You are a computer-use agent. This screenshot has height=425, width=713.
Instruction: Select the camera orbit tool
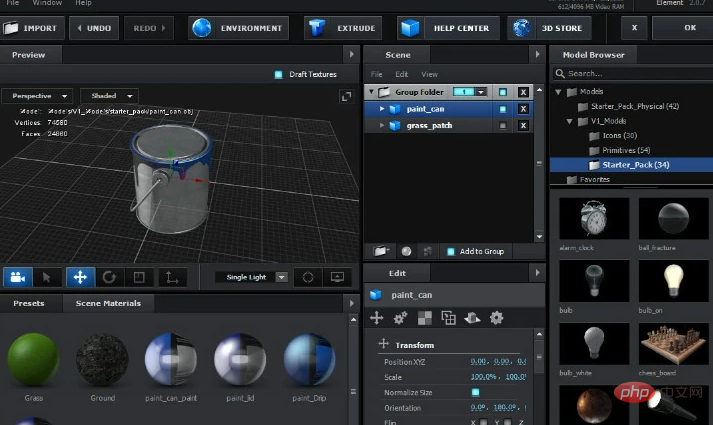point(17,277)
